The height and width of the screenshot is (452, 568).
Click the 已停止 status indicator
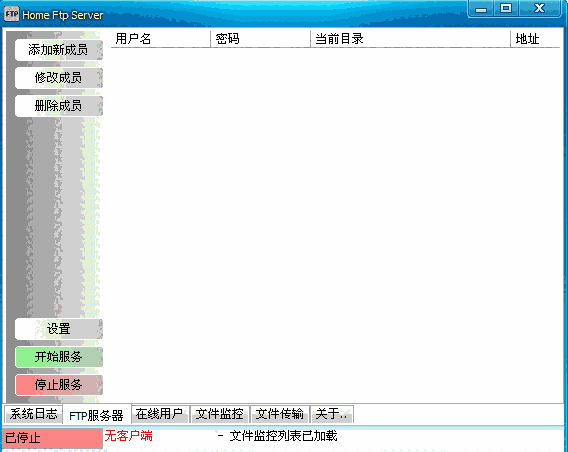pyautogui.click(x=53, y=438)
